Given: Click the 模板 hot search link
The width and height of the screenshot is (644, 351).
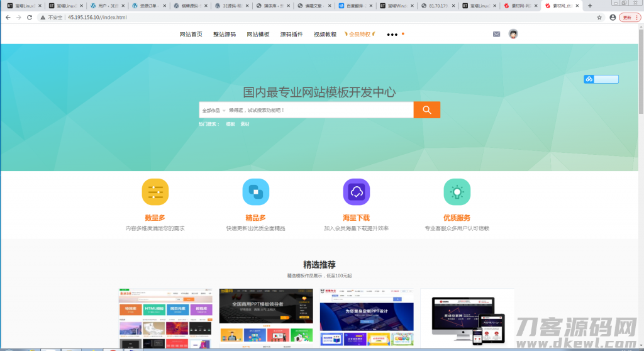Looking at the screenshot, I should pyautogui.click(x=230, y=124).
